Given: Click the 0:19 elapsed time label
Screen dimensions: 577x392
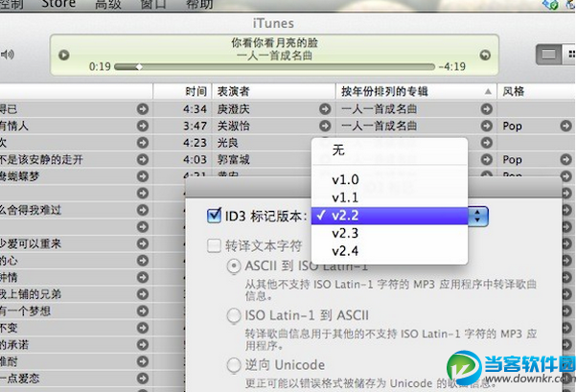Looking at the screenshot, I should (100, 67).
